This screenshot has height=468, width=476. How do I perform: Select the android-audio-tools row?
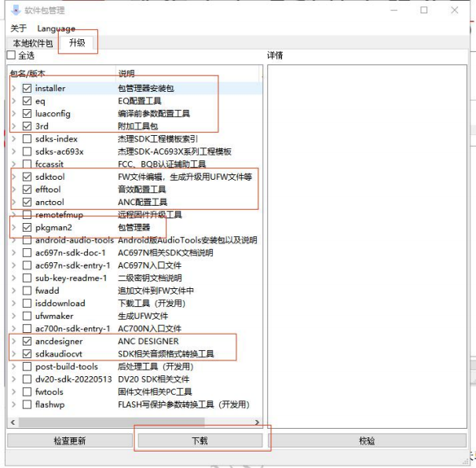pos(135,240)
